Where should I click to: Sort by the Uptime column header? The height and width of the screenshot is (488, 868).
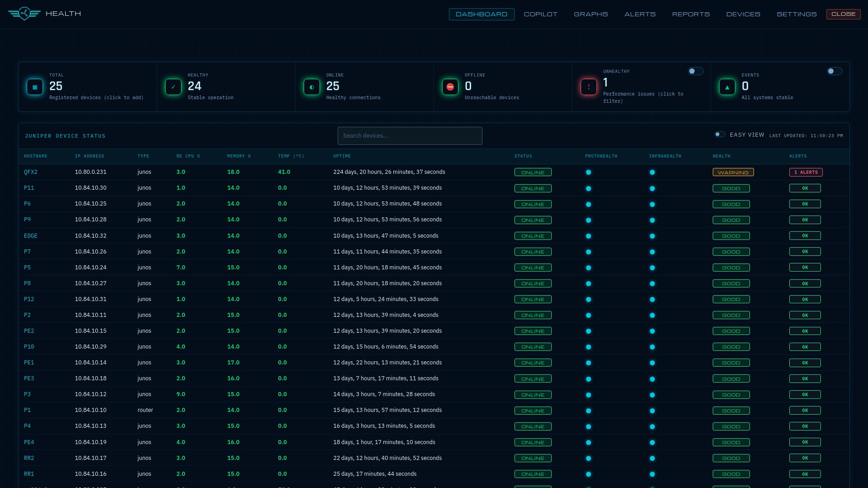342,156
